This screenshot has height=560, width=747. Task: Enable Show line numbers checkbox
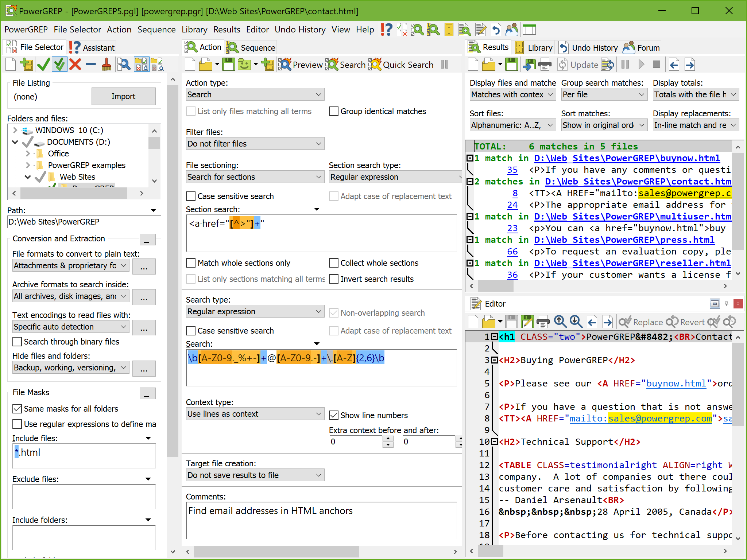(333, 415)
